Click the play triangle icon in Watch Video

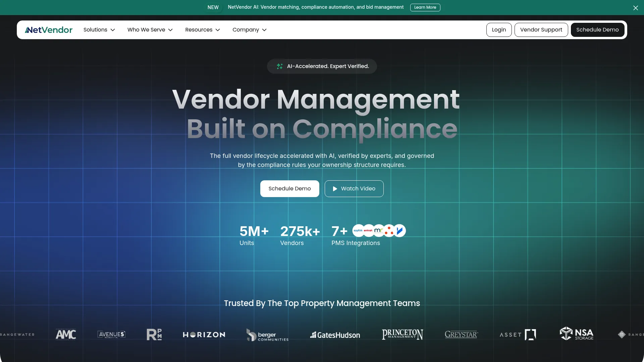point(335,189)
